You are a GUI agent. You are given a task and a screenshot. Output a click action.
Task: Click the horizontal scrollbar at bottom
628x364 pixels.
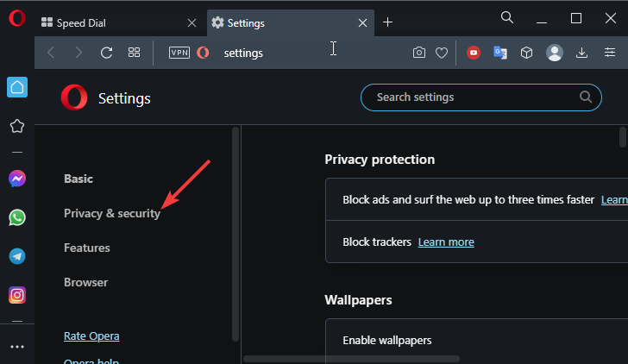(x=351, y=359)
